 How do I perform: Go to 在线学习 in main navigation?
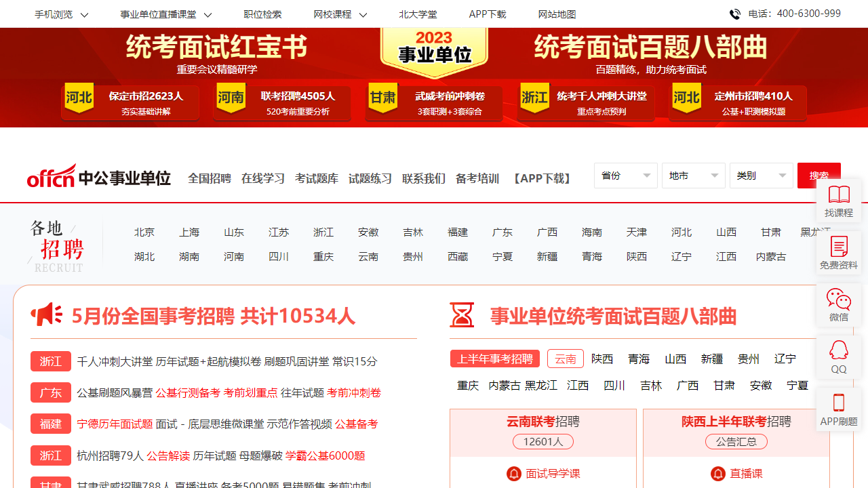pyautogui.click(x=263, y=178)
